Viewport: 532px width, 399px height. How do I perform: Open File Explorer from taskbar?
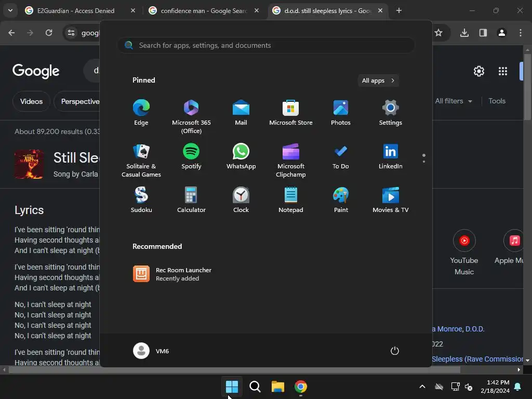(x=277, y=387)
